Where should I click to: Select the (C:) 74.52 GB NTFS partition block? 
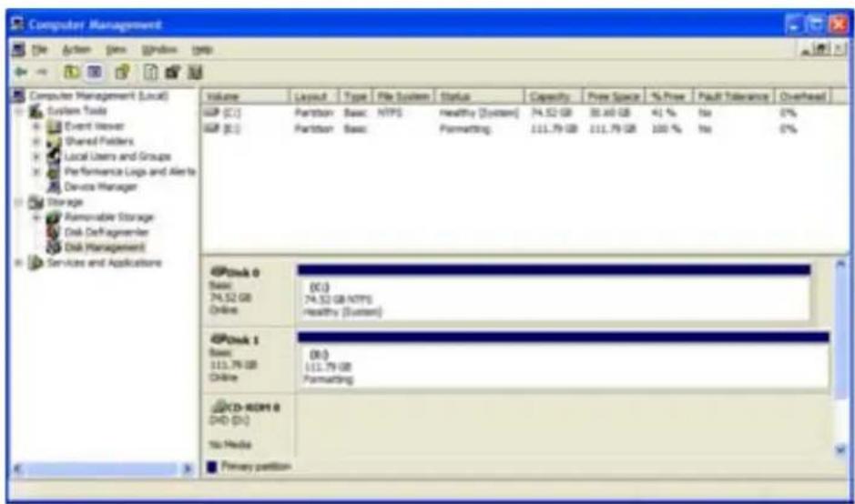click(554, 293)
